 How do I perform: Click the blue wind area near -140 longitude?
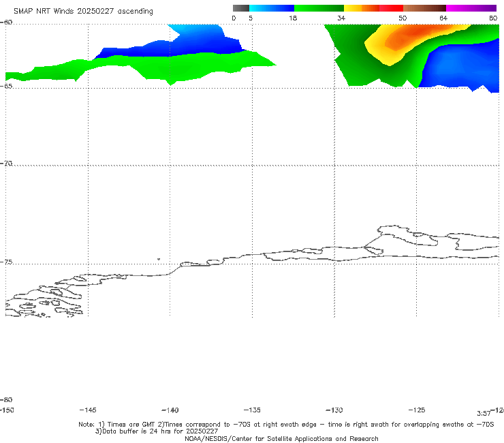tap(187, 42)
